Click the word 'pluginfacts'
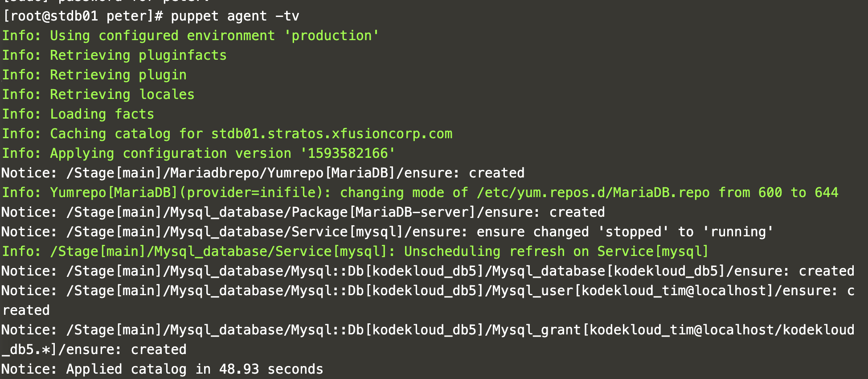Image resolution: width=868 pixels, height=379 pixels. (x=183, y=55)
